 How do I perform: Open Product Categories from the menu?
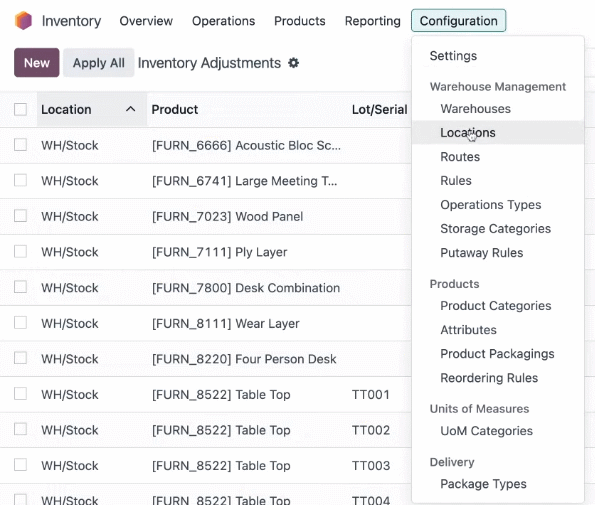496,306
